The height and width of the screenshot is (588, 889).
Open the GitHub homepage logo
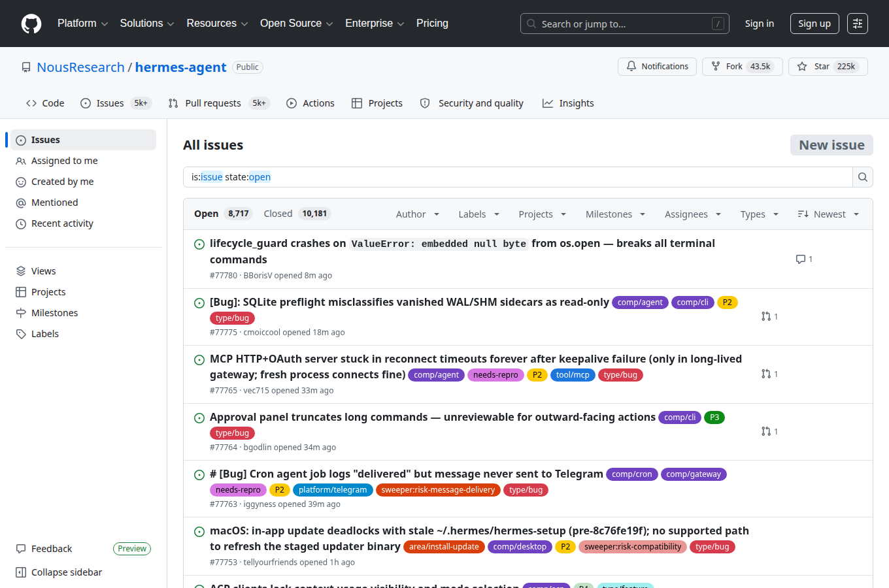tap(31, 24)
